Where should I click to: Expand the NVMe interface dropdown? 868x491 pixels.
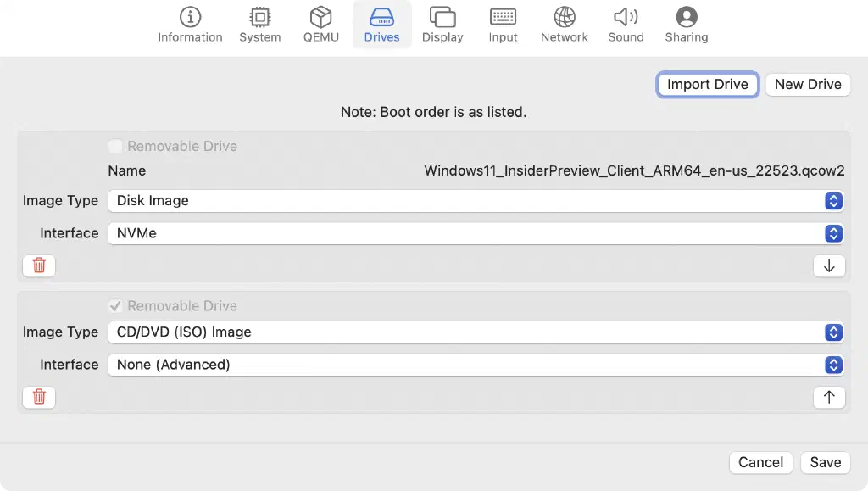click(476, 233)
